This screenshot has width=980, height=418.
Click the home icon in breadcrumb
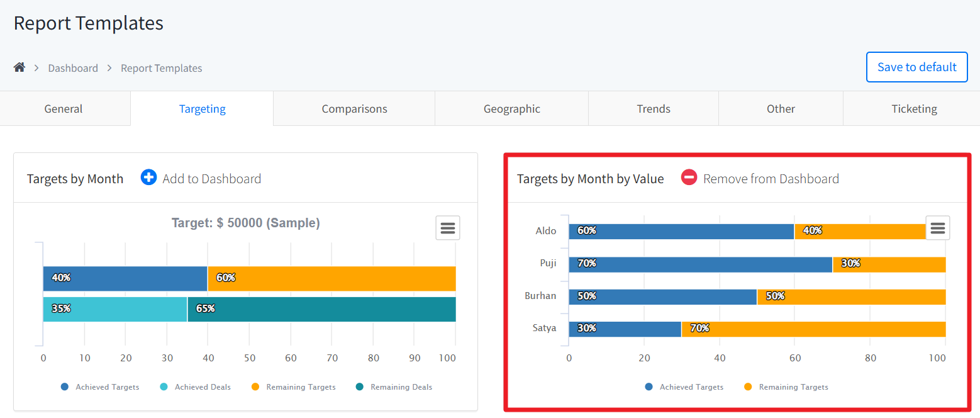[19, 67]
